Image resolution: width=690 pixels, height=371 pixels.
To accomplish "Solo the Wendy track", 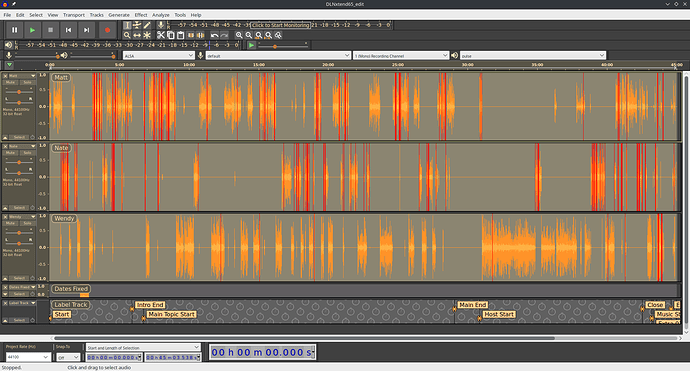I will tap(27, 223).
